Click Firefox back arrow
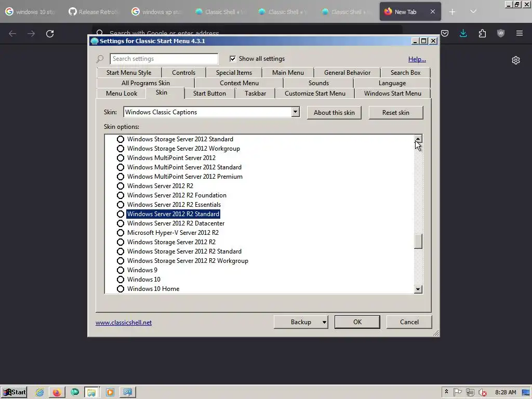The width and height of the screenshot is (532, 399). [x=12, y=34]
